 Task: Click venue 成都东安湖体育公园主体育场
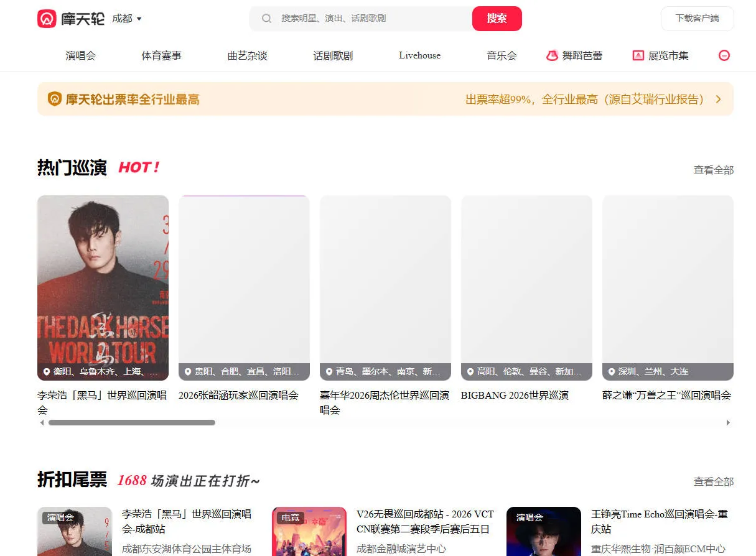(187, 549)
